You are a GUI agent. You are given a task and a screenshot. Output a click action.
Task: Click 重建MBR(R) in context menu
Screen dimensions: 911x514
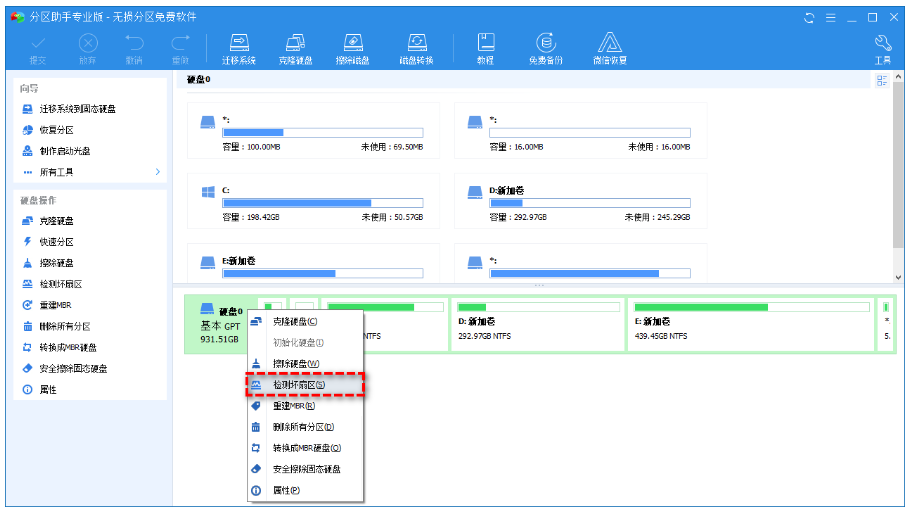[x=306, y=406]
